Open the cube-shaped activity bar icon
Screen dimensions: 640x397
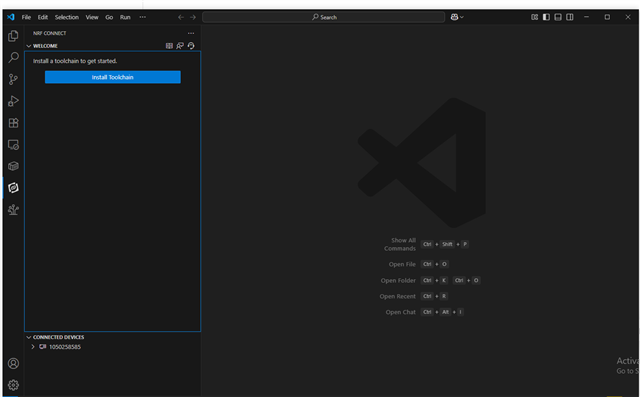[13, 166]
